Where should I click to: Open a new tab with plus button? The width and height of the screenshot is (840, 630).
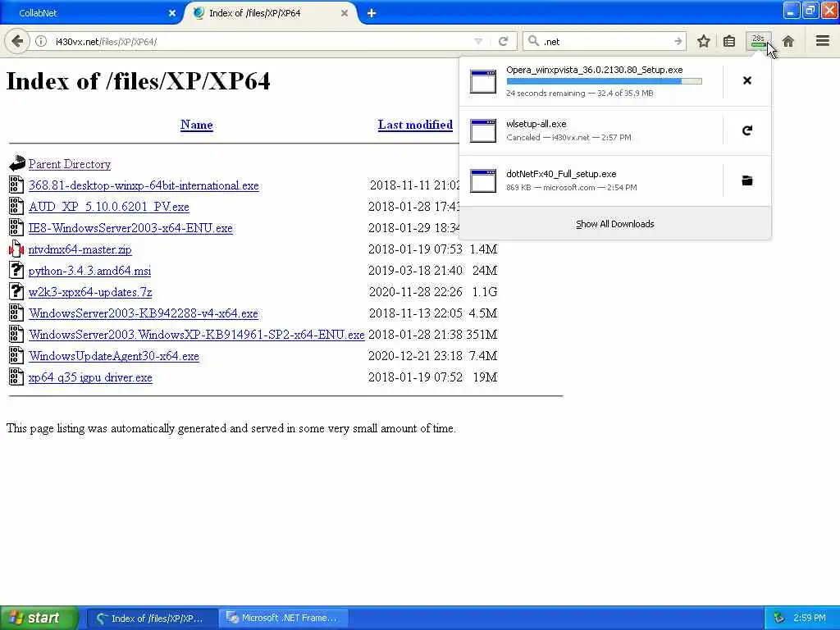pyautogui.click(x=372, y=13)
